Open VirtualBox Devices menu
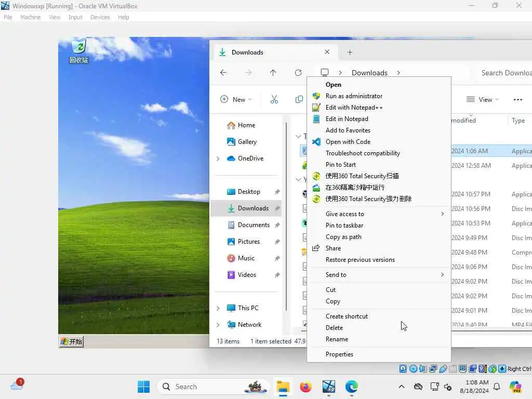 (100, 17)
